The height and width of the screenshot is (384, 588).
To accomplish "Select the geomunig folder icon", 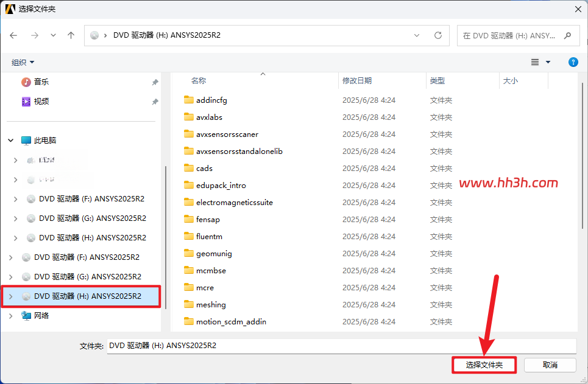I will (189, 253).
